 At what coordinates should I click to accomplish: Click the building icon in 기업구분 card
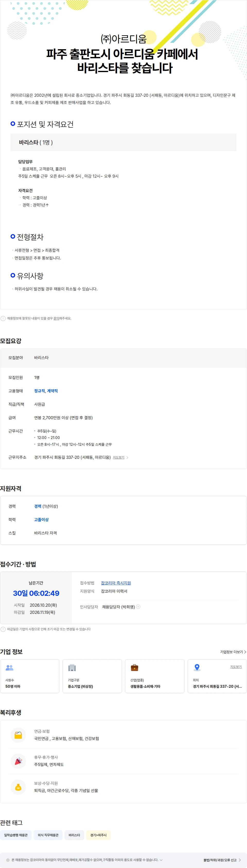tap(72, 667)
